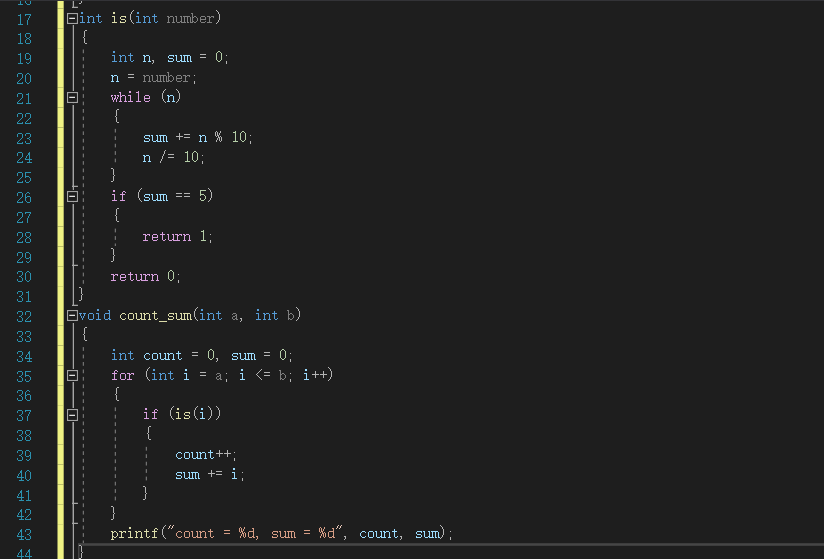Click the 'while' keyword
The width and height of the screenshot is (824, 559).
130,97
